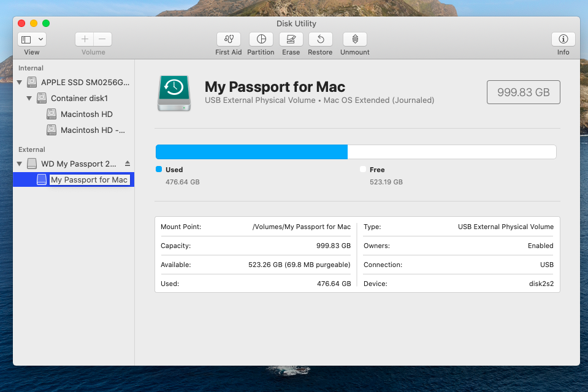Open the Info panel
Screen dimensions: 588x392
[x=563, y=39]
